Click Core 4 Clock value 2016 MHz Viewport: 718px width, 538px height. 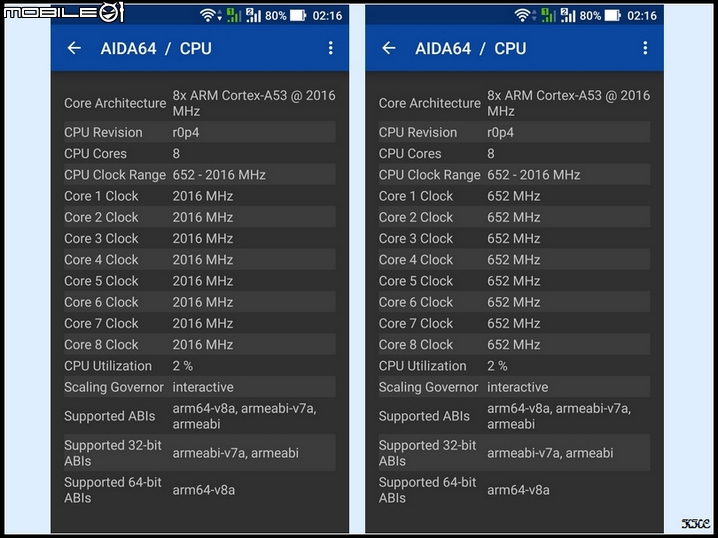pyautogui.click(x=203, y=260)
